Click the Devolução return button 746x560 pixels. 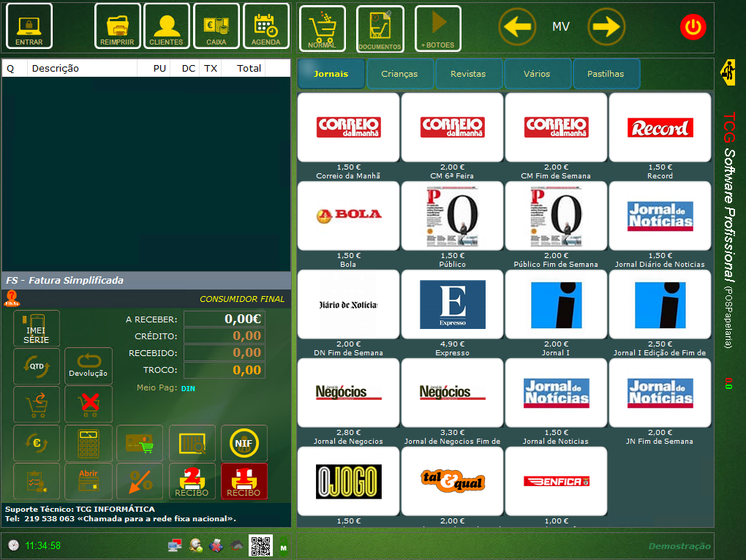click(88, 366)
